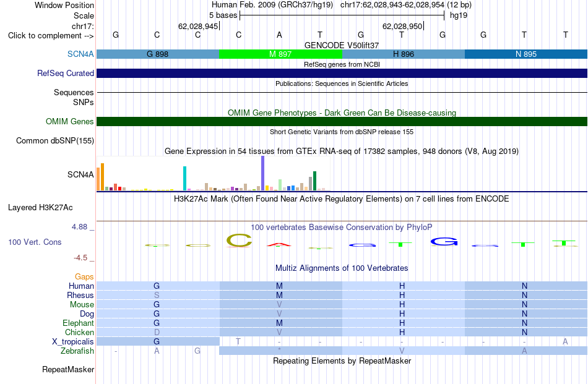Select the bright green M 897 codon block

(x=280, y=54)
